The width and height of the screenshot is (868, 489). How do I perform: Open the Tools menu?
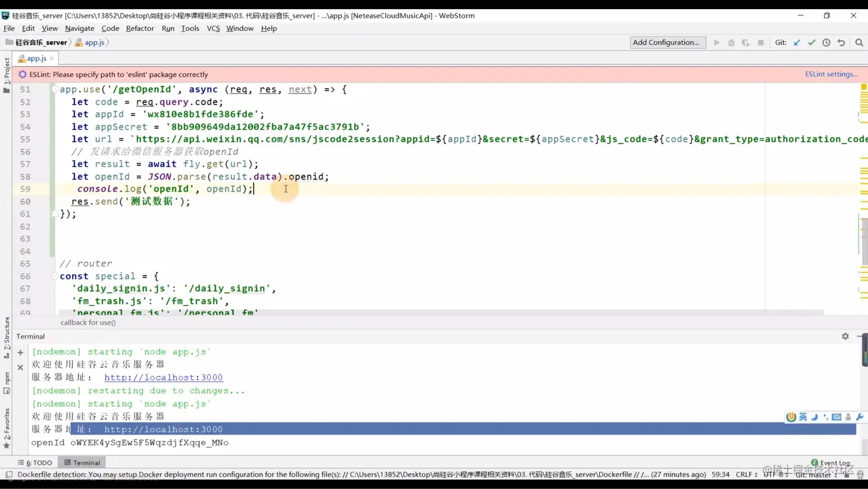[x=190, y=28]
